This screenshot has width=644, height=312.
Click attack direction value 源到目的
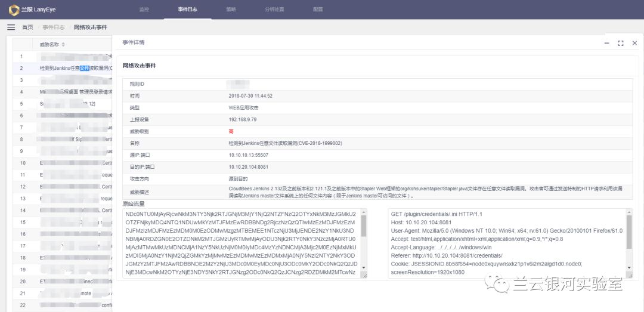pyautogui.click(x=238, y=179)
